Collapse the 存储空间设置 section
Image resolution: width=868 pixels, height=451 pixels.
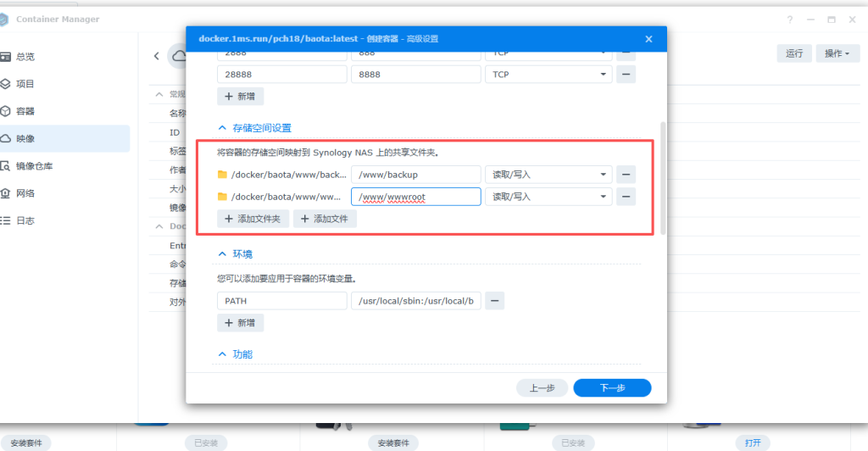coord(222,128)
